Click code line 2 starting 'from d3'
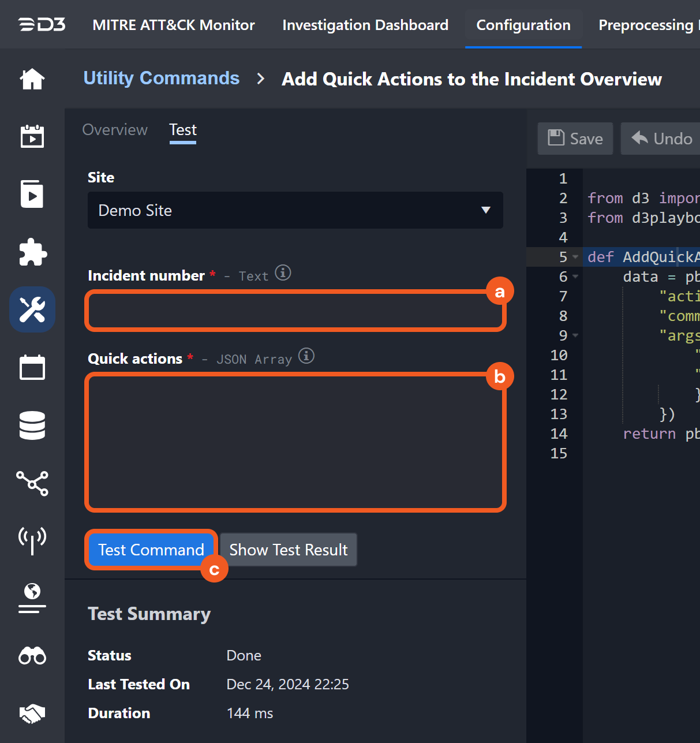This screenshot has width=700, height=743. coord(643,198)
